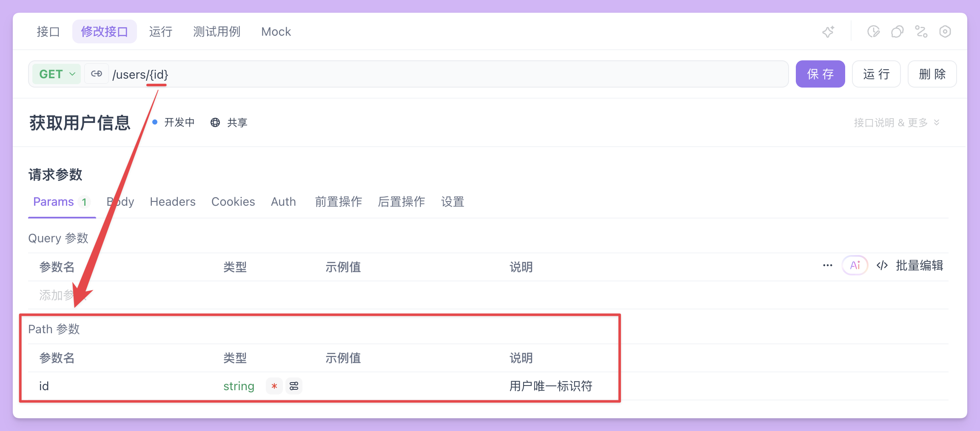Open the Headers tab
Image resolution: width=980 pixels, height=431 pixels.
[x=173, y=201]
